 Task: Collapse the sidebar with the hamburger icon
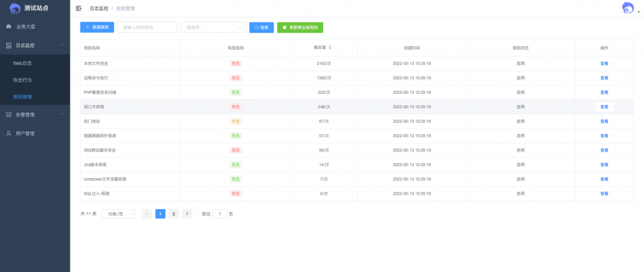coord(79,8)
